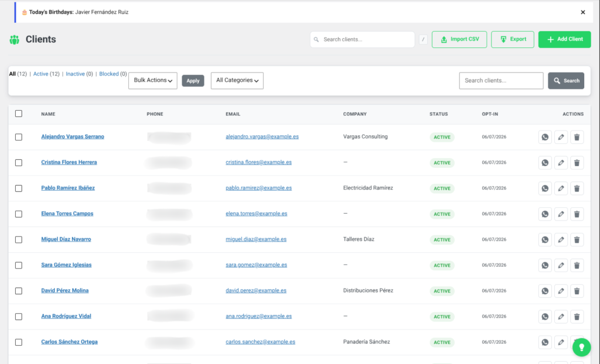The image size is (600, 364).
Task: Click WhatsApp icon in Elena Torres Campos row
Action: pyautogui.click(x=545, y=214)
